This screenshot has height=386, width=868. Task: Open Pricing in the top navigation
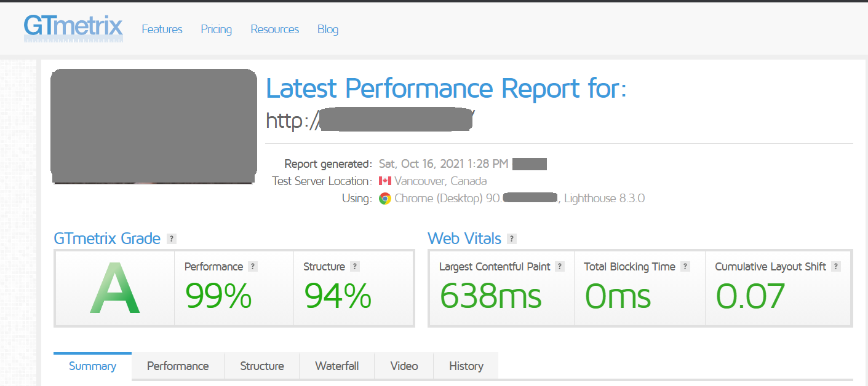[216, 29]
